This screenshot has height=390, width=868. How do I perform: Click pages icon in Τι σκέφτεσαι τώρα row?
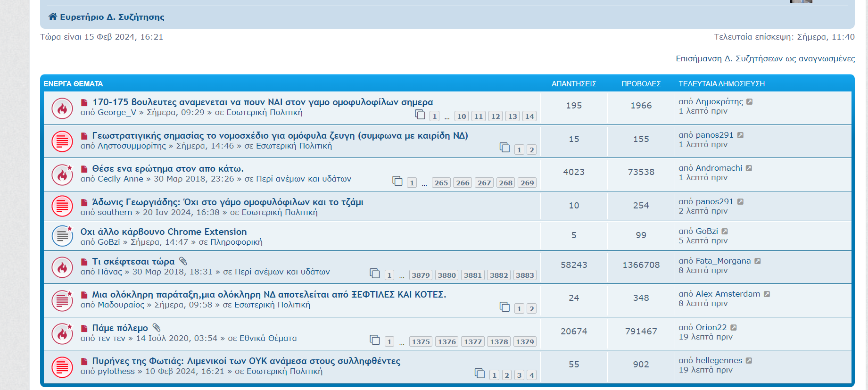point(375,273)
